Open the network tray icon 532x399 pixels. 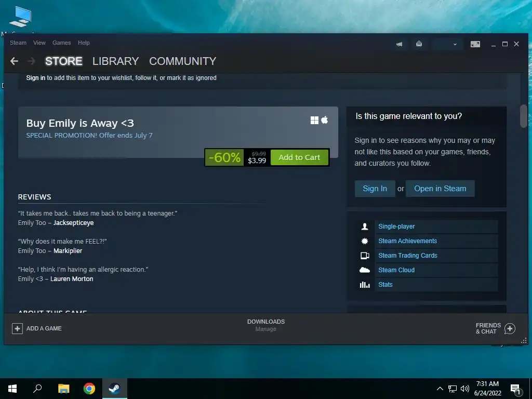(x=453, y=389)
